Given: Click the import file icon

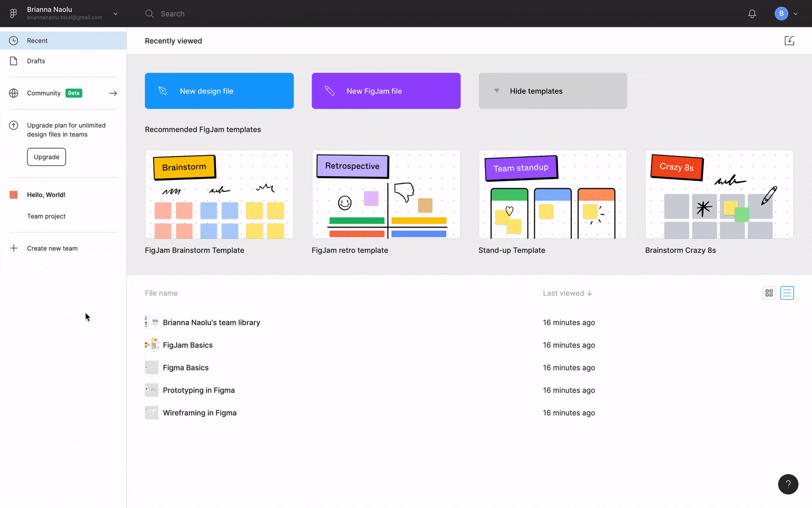Looking at the screenshot, I should click(789, 41).
